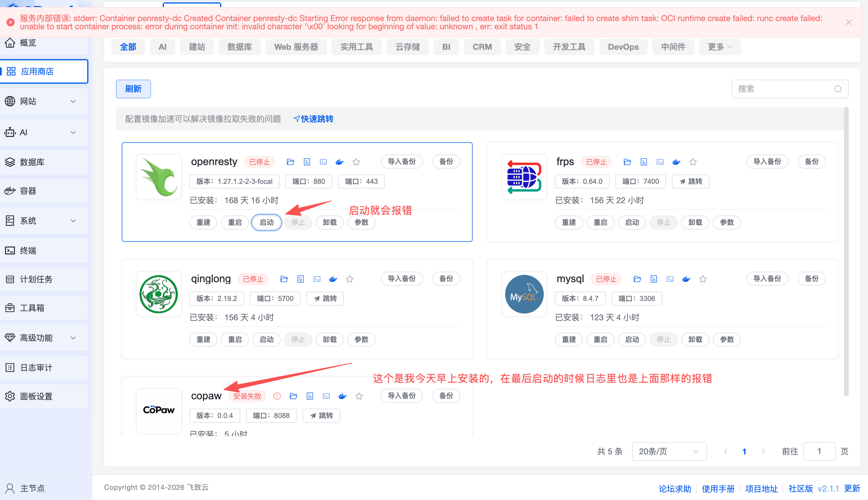Follow the 快速跳转 link

coord(313,119)
